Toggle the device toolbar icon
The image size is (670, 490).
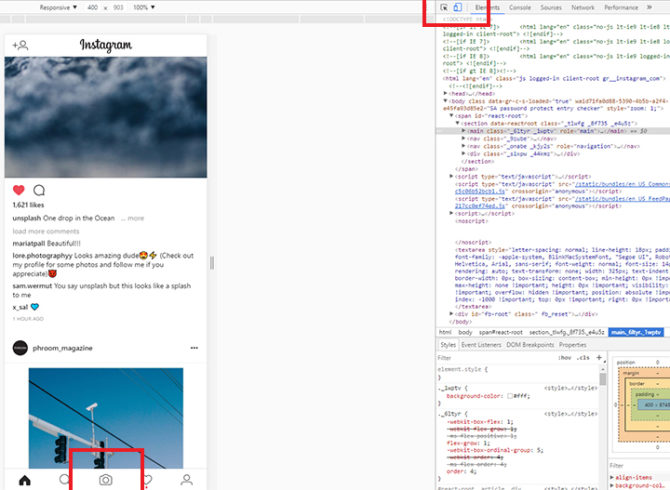pos(457,7)
